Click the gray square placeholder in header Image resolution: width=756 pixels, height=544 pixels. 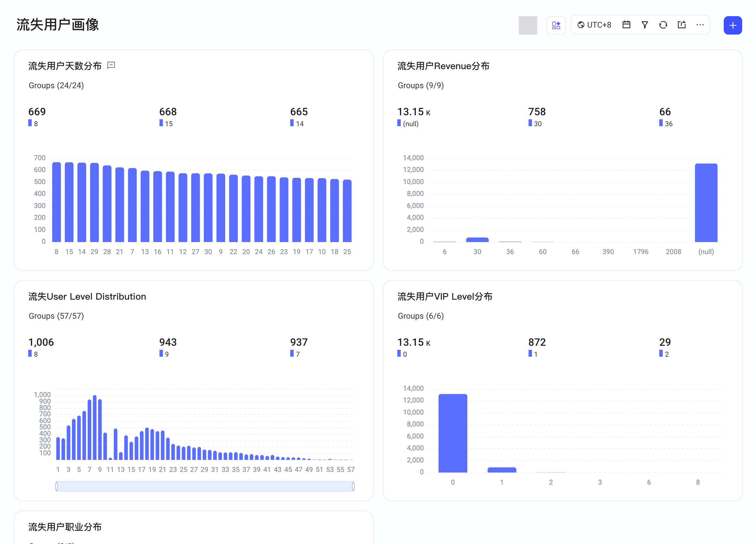point(528,25)
